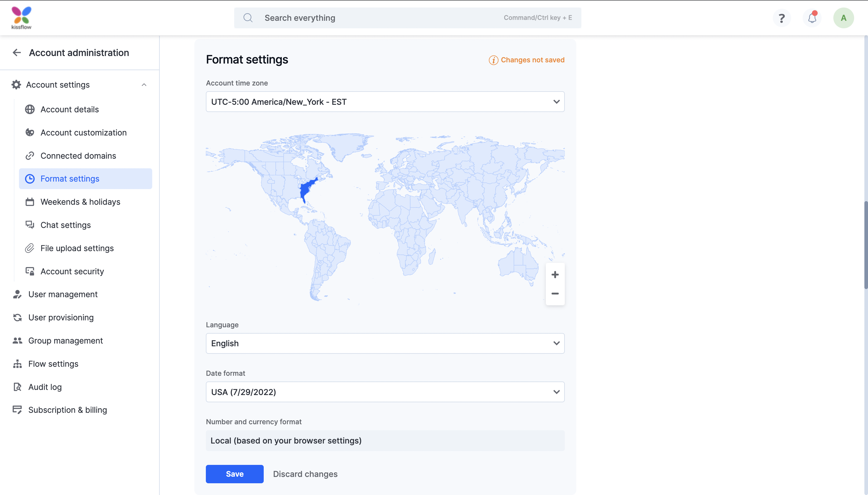Image resolution: width=868 pixels, height=495 pixels.
Task: Save the format settings
Action: click(234, 474)
